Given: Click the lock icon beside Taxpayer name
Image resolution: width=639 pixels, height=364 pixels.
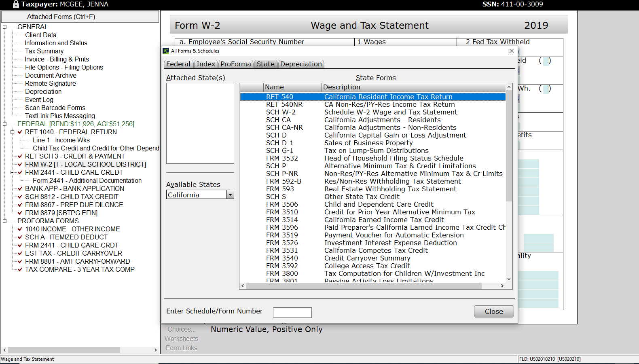Looking at the screenshot, I should (x=16, y=4).
